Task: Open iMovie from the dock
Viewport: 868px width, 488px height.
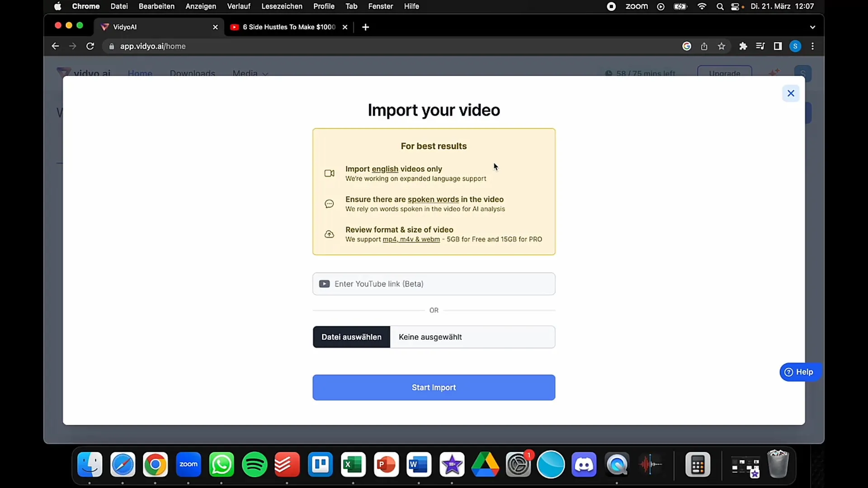Action: pyautogui.click(x=452, y=465)
